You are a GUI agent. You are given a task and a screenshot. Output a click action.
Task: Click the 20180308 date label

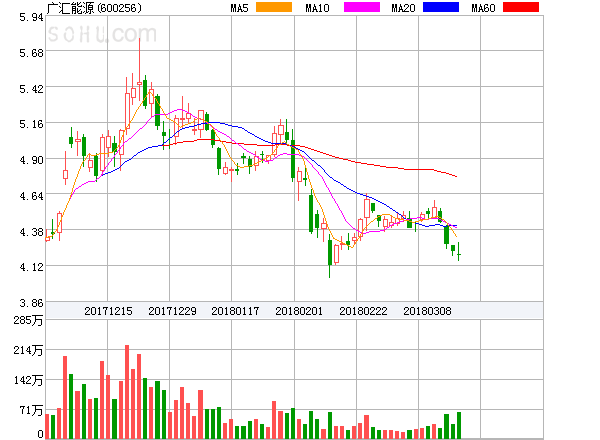(x=427, y=311)
